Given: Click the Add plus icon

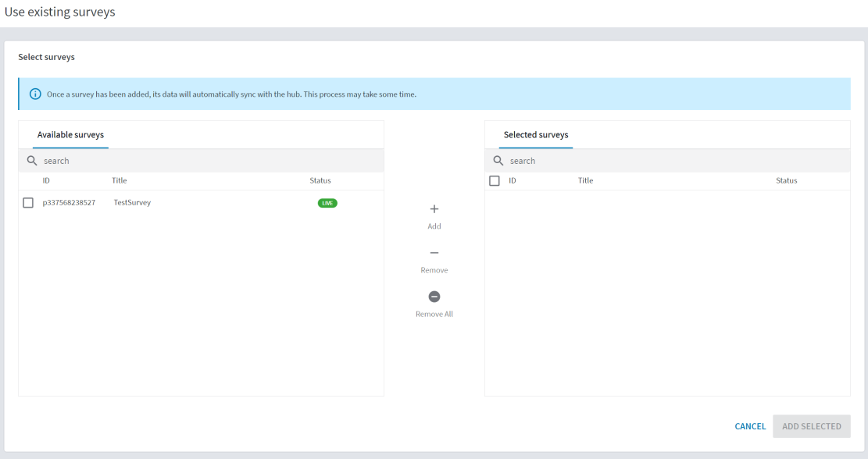Looking at the screenshot, I should pyautogui.click(x=434, y=209).
